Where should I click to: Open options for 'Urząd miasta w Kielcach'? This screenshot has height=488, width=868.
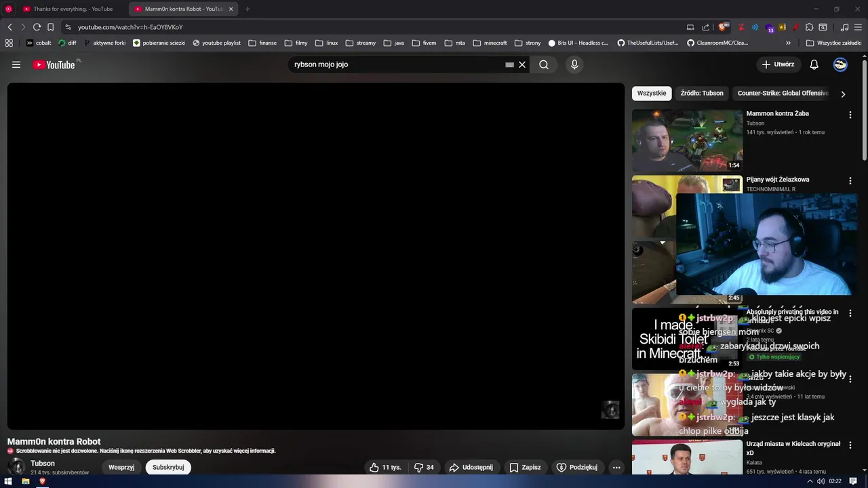click(x=850, y=445)
